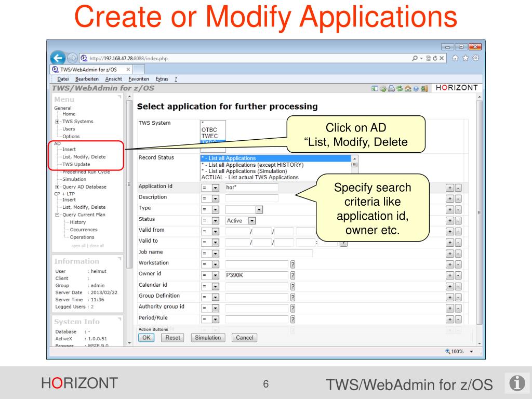Open the Favoriten menu
Image resolution: width=532 pixels, height=399 pixels.
click(x=139, y=79)
